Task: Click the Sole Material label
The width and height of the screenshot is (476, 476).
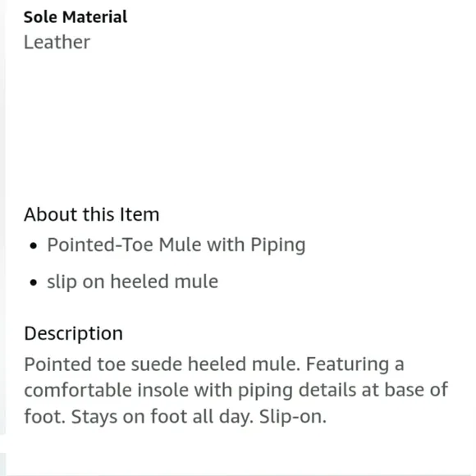Action: coord(76,17)
